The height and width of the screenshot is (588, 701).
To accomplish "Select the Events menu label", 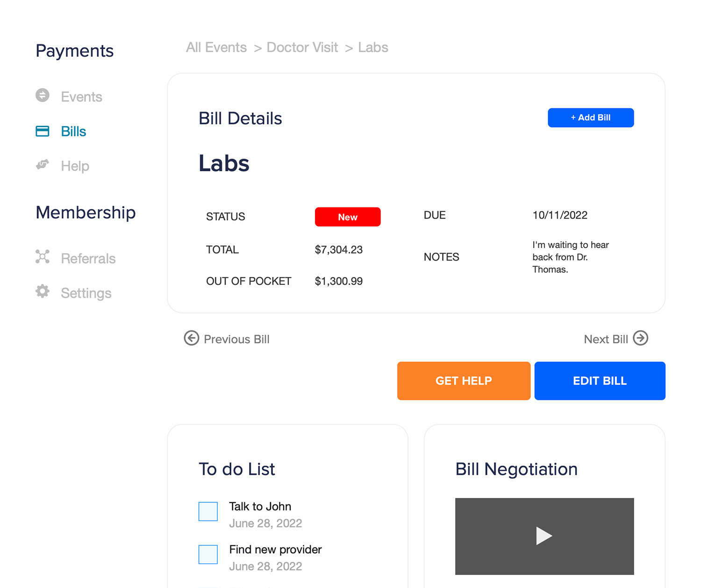I will (81, 97).
